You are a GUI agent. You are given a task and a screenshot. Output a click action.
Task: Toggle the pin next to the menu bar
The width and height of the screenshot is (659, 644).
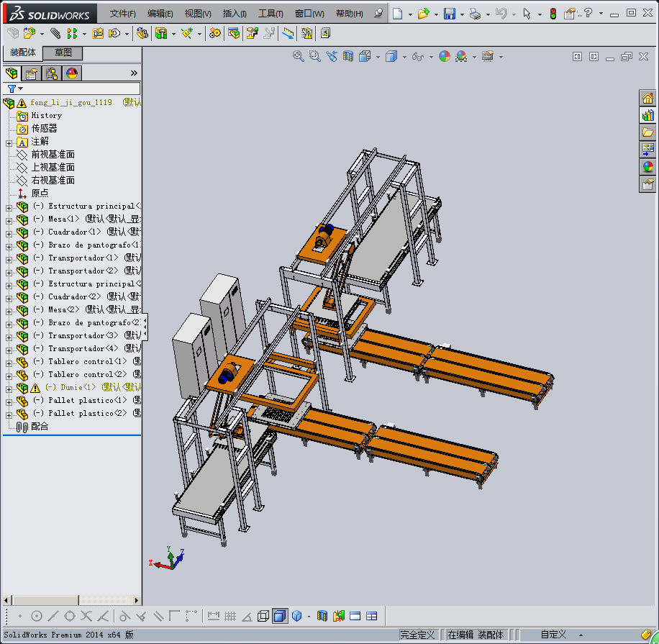click(379, 14)
